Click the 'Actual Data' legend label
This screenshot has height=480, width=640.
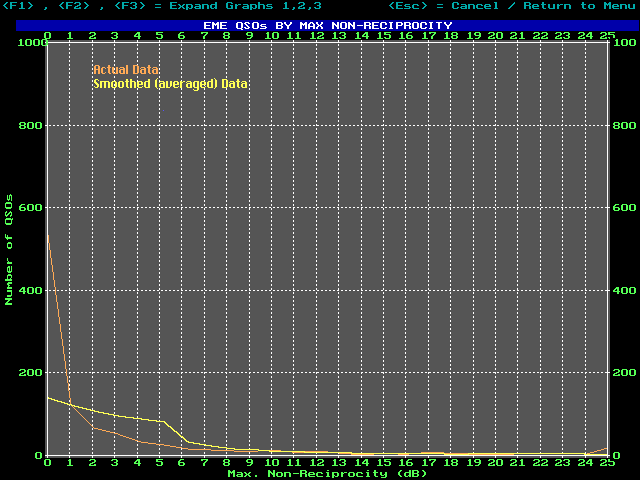126,70
